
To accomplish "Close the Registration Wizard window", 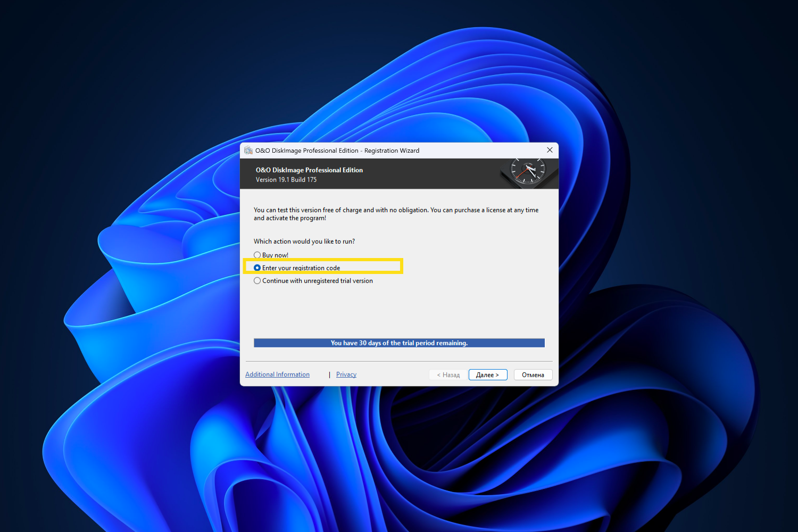I will click(550, 150).
